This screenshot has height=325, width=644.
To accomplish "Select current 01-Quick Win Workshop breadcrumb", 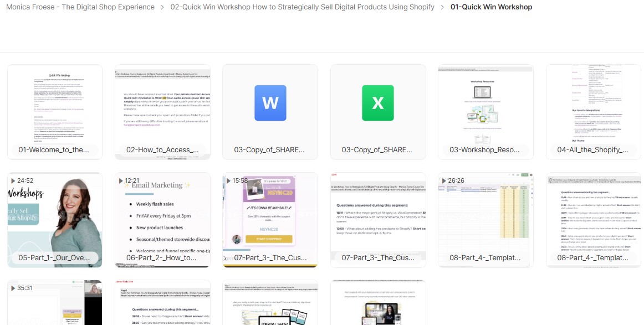I will pos(491,7).
